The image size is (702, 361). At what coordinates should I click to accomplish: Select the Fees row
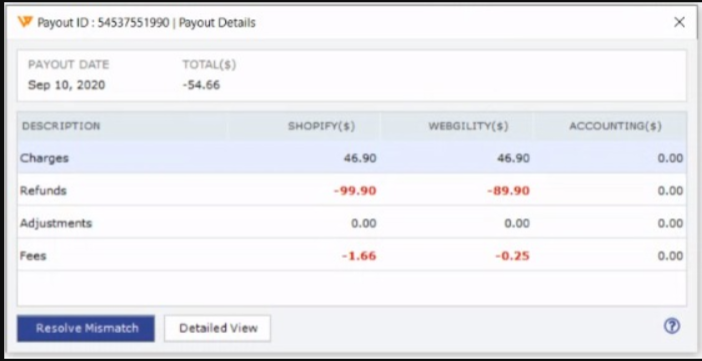point(351,255)
